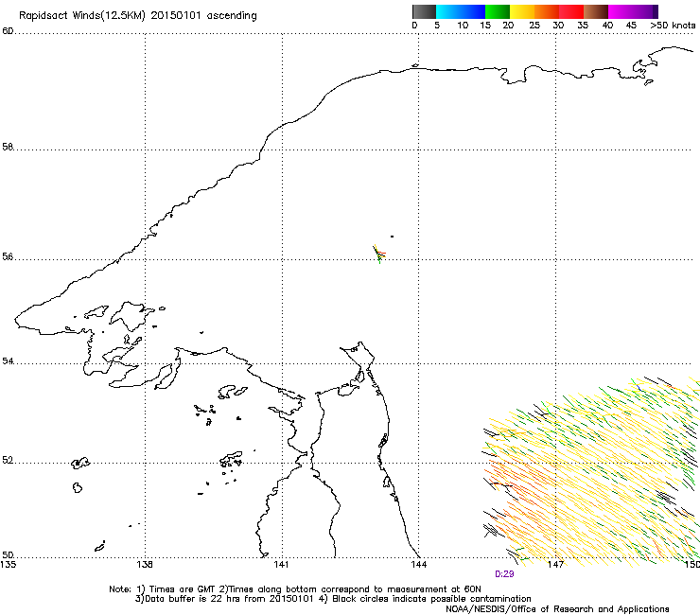Click the 'Data buffer is 22 hrs' note line

pyautogui.click(x=333, y=599)
